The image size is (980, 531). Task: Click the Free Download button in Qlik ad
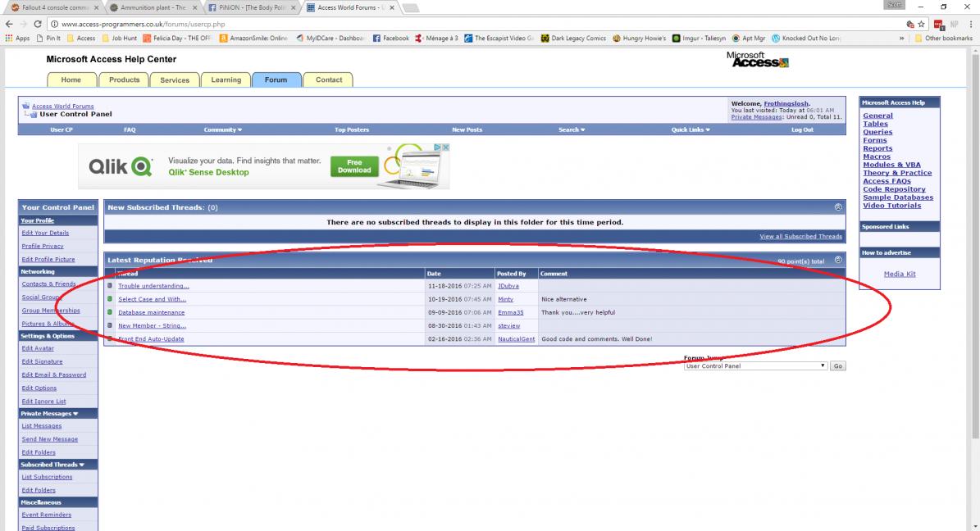(x=354, y=166)
